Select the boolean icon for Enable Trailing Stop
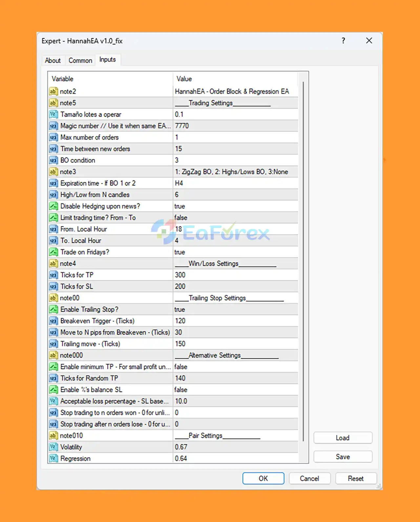420x522 pixels. point(53,309)
